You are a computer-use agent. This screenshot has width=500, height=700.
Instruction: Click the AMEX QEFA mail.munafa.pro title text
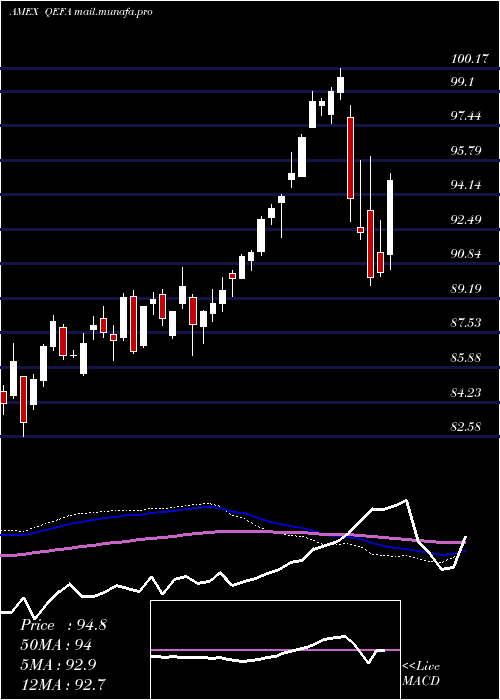(x=81, y=12)
